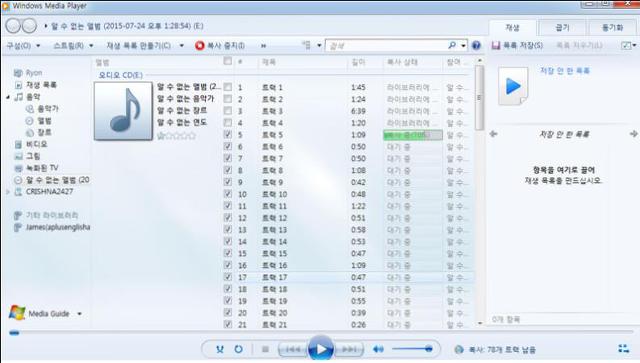Show more toolbar commands via » chevron
This screenshot has height=363, width=640.
[x=263, y=46]
